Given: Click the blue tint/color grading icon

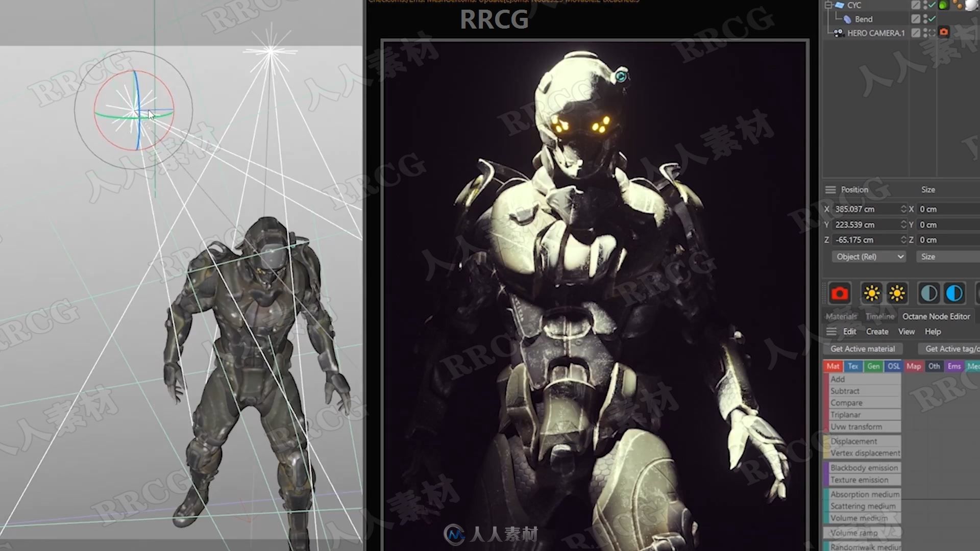Looking at the screenshot, I should point(954,293).
